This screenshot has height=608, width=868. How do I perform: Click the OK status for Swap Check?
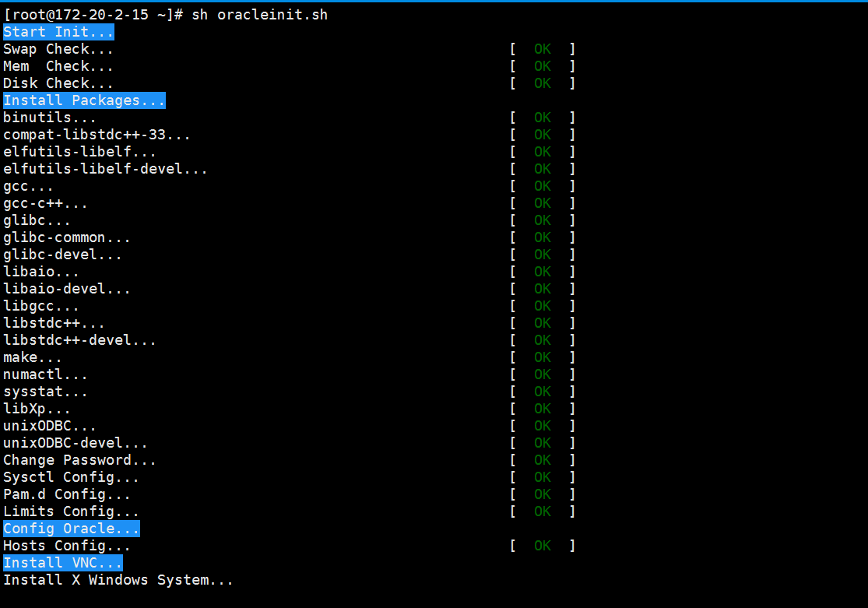[543, 49]
